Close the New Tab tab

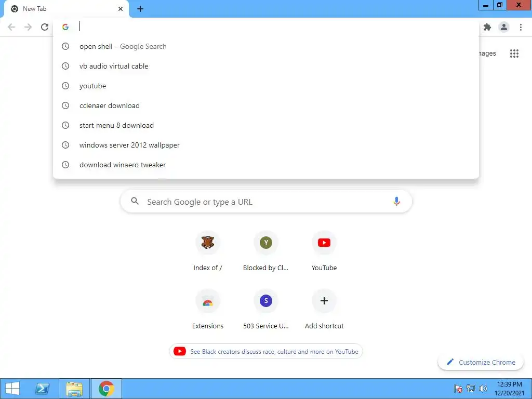tap(121, 9)
